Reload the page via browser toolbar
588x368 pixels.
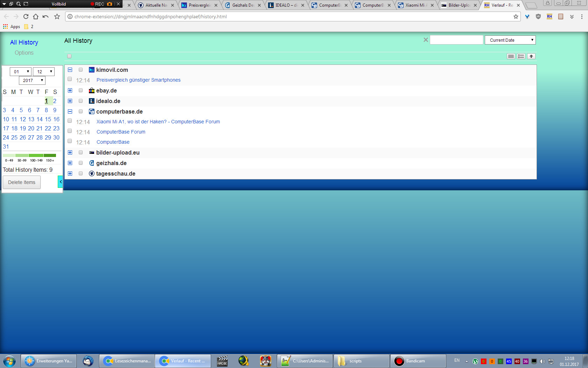point(26,16)
